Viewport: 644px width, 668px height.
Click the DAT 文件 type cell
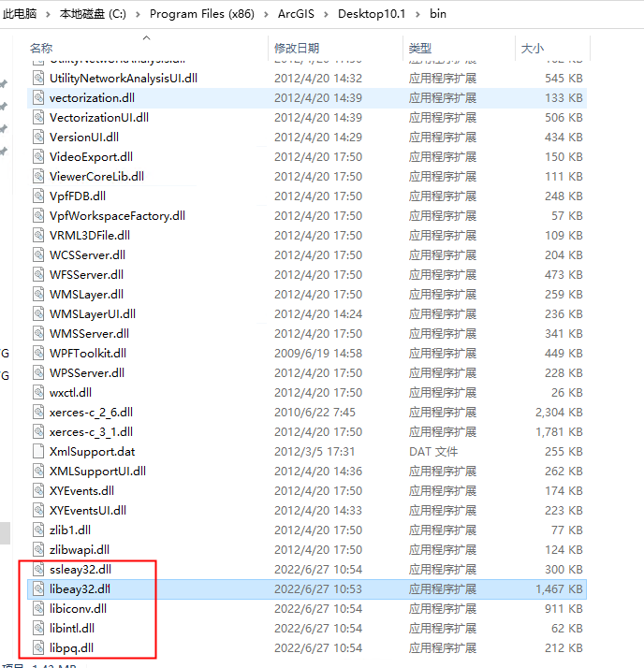[x=433, y=452]
